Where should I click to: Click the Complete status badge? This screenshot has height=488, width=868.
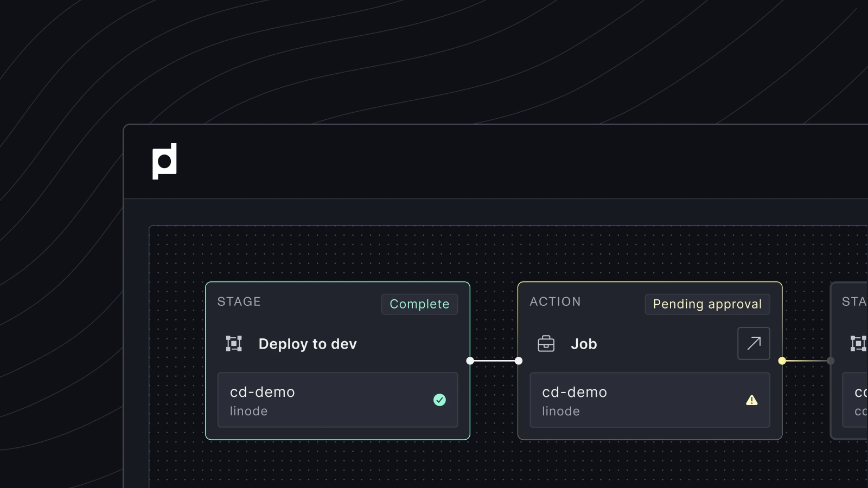[x=419, y=304]
